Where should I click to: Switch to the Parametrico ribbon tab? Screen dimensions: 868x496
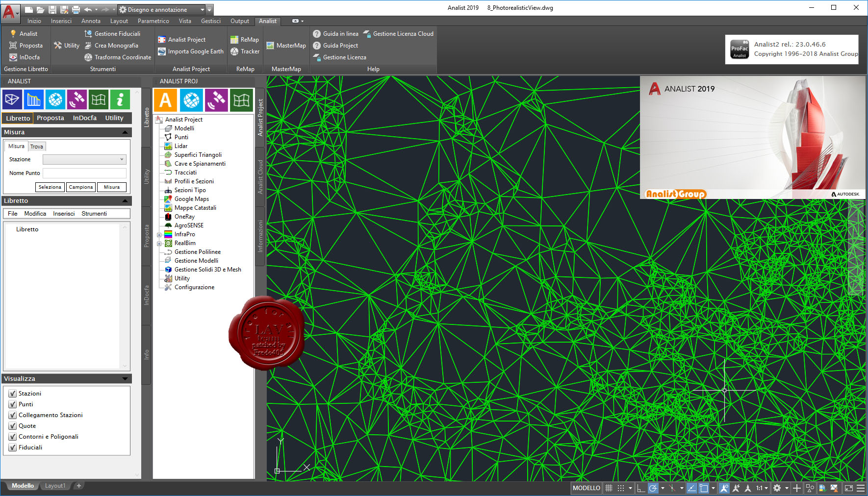(153, 21)
